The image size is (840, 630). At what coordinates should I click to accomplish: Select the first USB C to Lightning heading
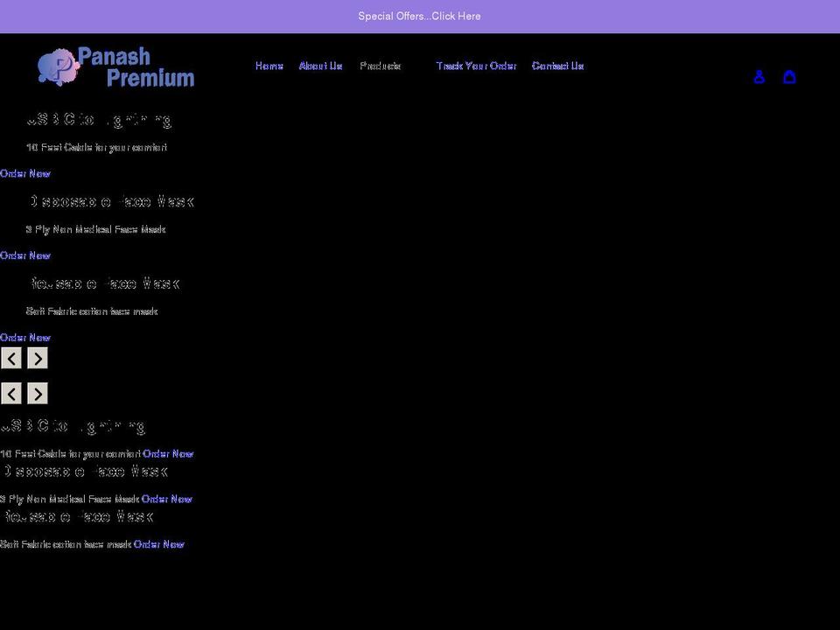99,120
